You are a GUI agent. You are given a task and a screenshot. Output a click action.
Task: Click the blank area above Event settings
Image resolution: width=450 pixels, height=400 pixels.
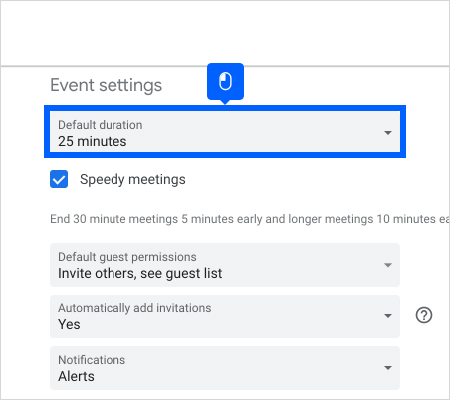[x=225, y=33]
